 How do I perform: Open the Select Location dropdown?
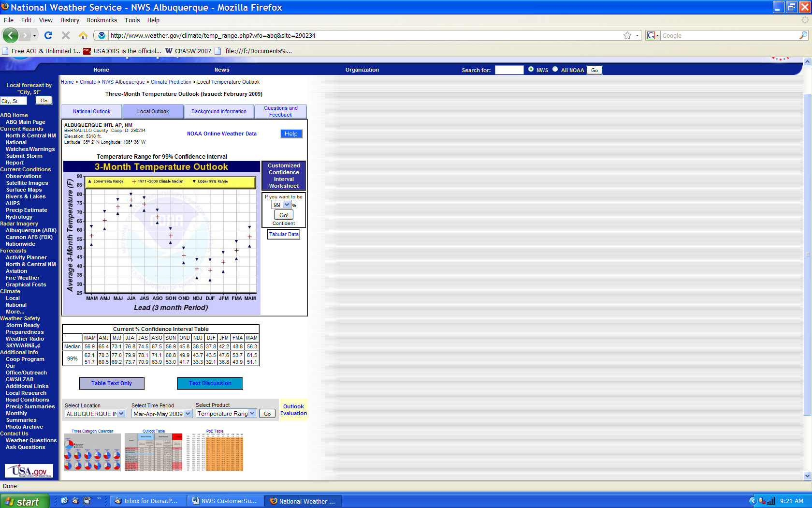click(95, 414)
